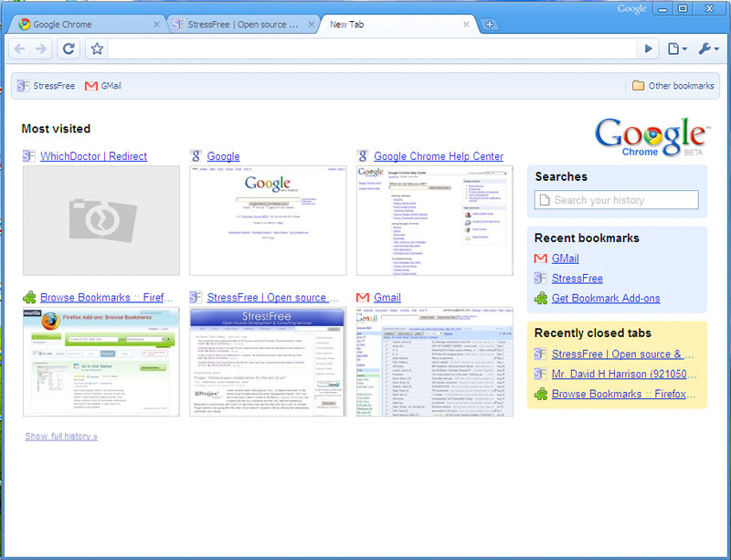Open Browse Bookmarks Firefox most visited link
The image size is (731, 560).
106,298
